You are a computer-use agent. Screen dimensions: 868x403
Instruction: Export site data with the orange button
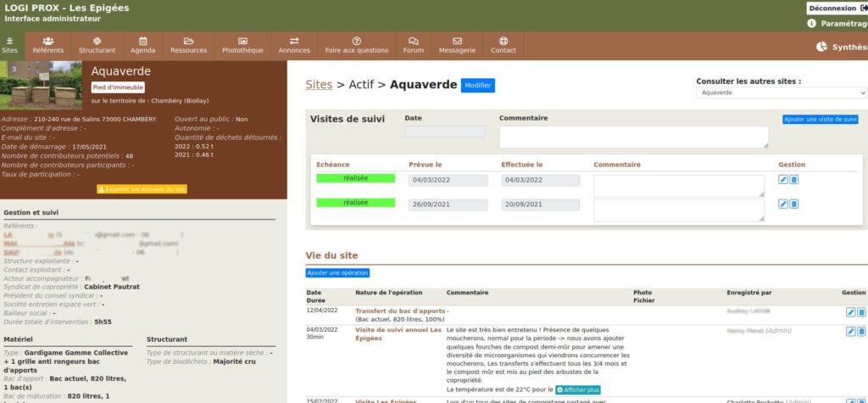(142, 189)
